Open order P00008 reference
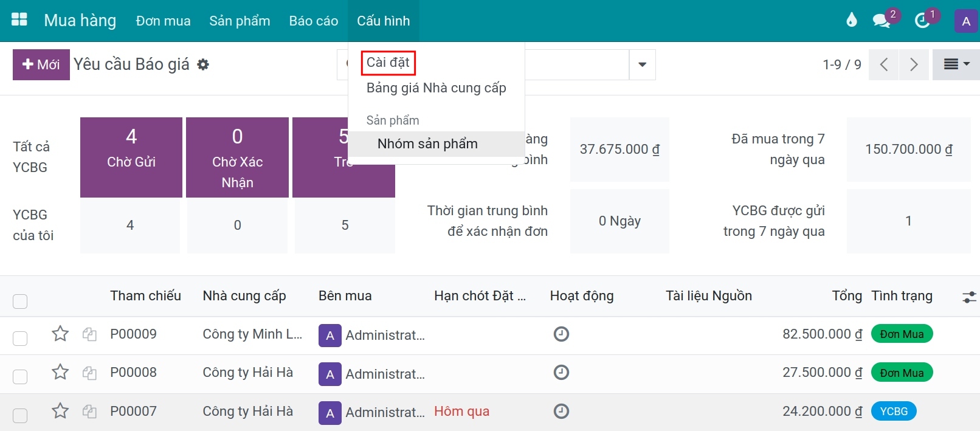The image size is (980, 431). point(133,373)
